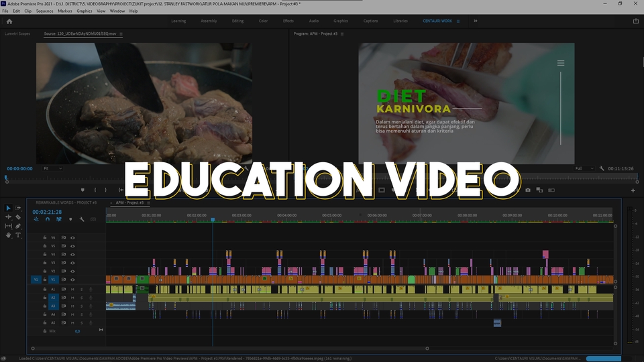Open CENTAURI WORK workspace menu
The height and width of the screenshot is (362, 644).
pos(458,21)
